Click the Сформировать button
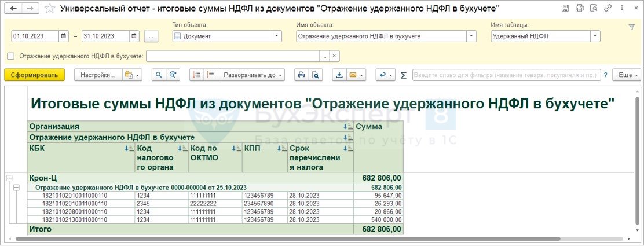The image size is (644, 246). 35,75
